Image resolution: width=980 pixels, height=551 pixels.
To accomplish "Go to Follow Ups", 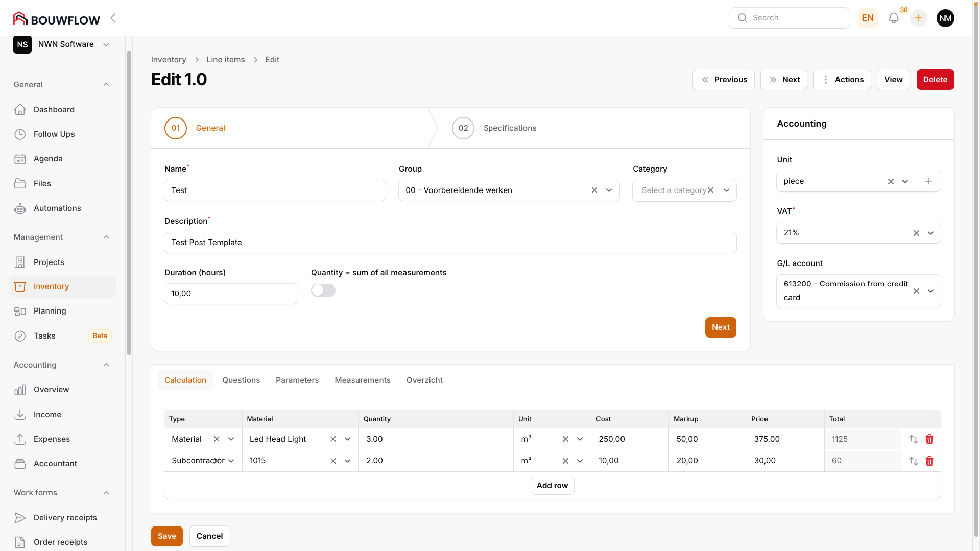I will click(54, 134).
